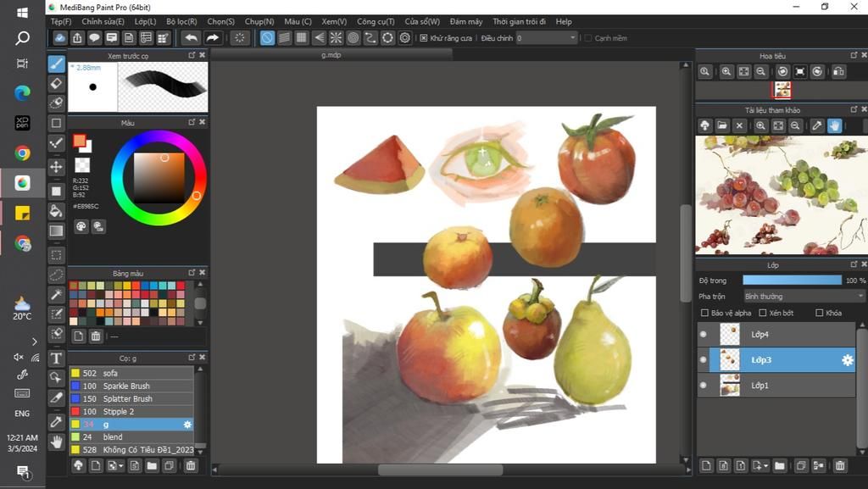
Task: Select the Lớp1 layer row
Action: [776, 385]
